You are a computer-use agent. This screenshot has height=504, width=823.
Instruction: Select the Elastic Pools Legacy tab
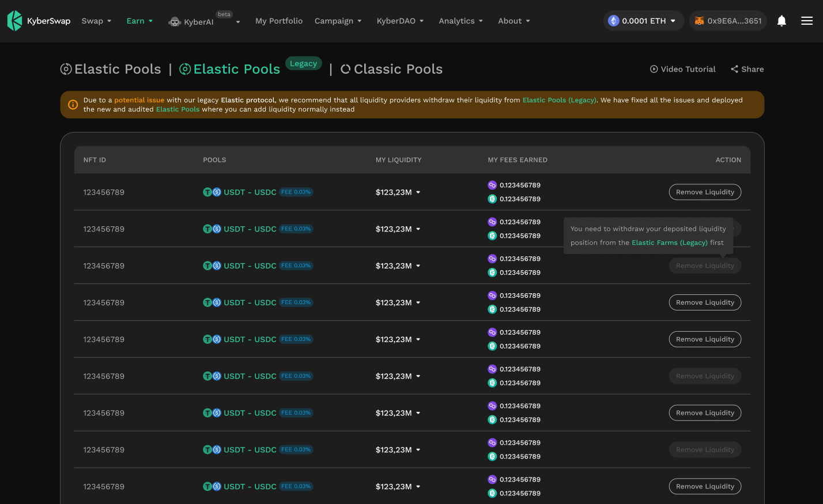230,69
